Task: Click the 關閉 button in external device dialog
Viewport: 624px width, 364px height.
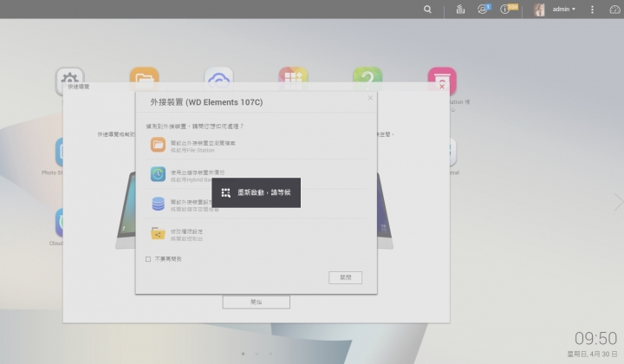Action: click(x=346, y=277)
